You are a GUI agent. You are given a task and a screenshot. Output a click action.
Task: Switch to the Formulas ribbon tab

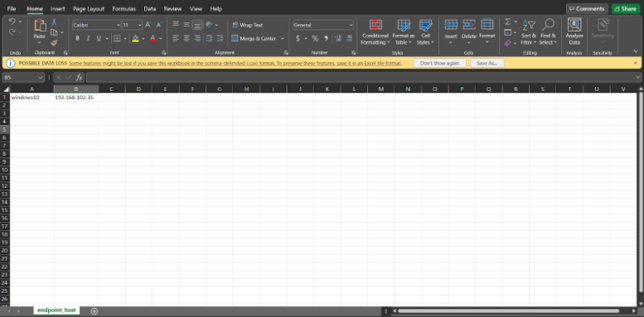pyautogui.click(x=124, y=8)
